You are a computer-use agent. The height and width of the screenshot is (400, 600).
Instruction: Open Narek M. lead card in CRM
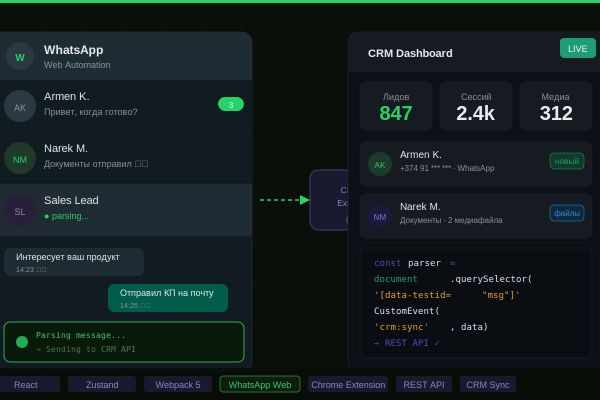pyautogui.click(x=476, y=216)
